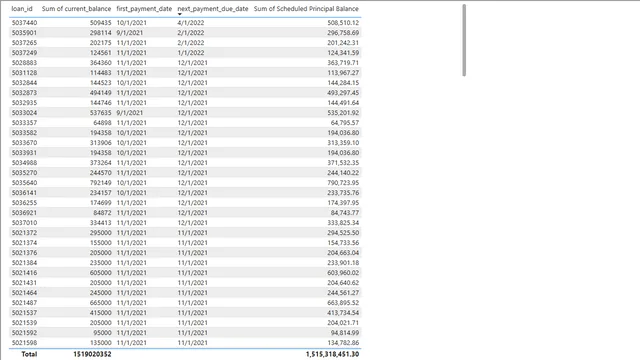Viewport: 640px width, 360px height.
Task: Click scheduled principal balance 296,758.69
Action: pos(343,33)
